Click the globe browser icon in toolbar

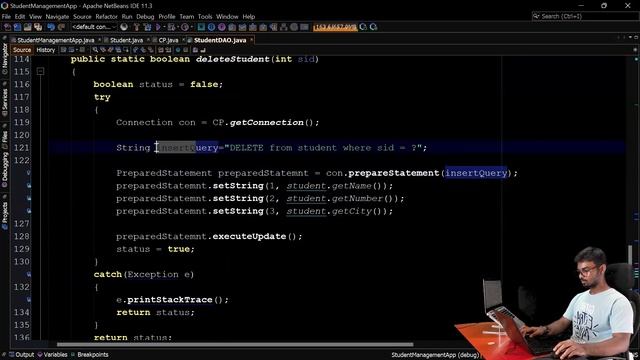click(124, 27)
